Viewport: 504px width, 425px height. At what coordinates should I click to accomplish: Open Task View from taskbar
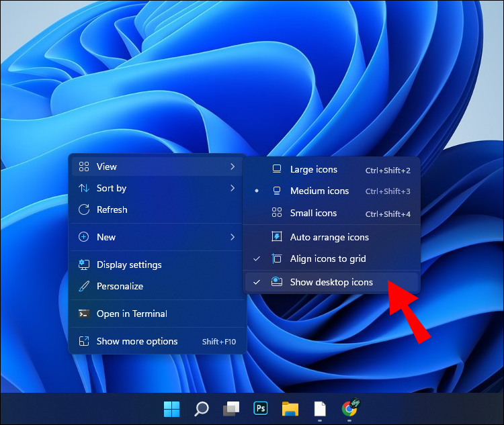coord(231,408)
